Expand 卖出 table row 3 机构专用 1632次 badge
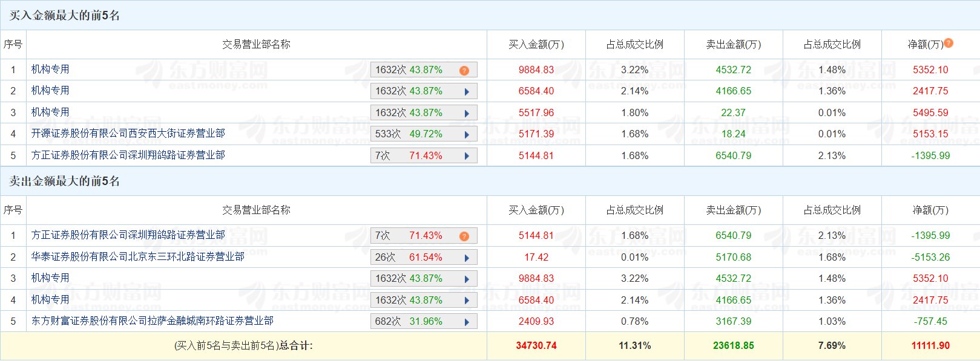This screenshot has width=980, height=361. click(467, 279)
